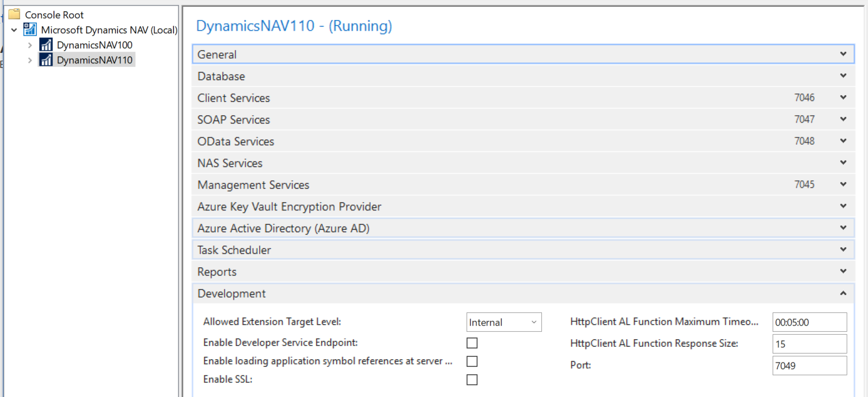Click the DynamicsNAV100 server instance icon
Screen dimensions: 868x397
(46, 45)
